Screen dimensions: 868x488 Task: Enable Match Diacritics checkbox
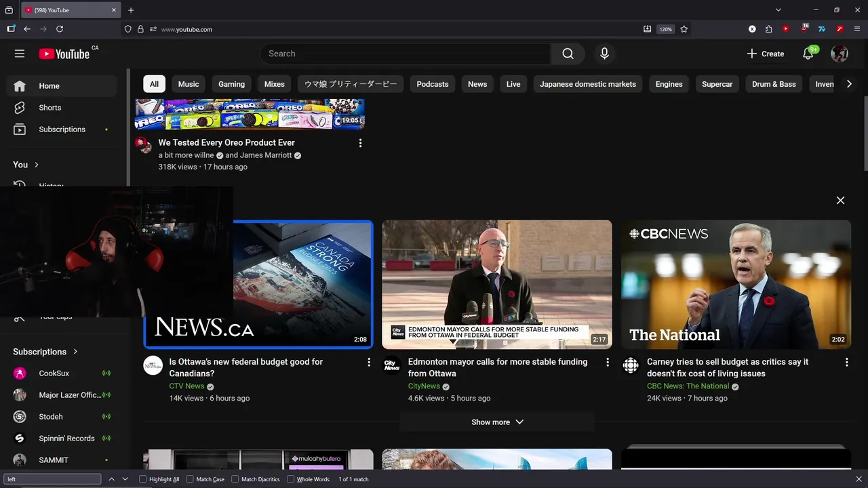tap(235, 479)
